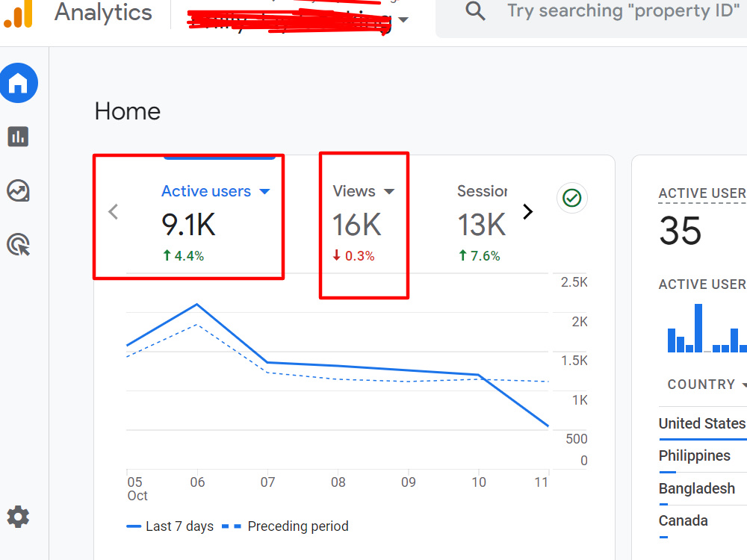Click the 9.1K active users value
Screen dimensions: 747x560
click(189, 224)
